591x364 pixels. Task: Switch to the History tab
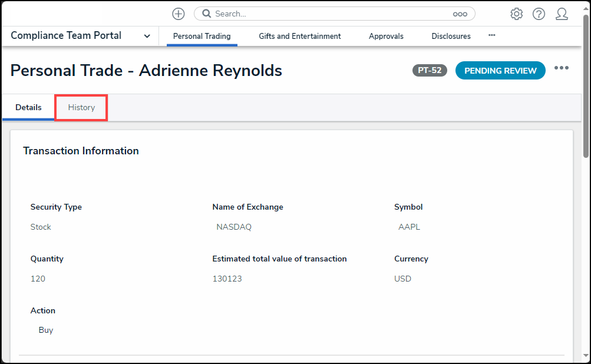[x=81, y=107]
